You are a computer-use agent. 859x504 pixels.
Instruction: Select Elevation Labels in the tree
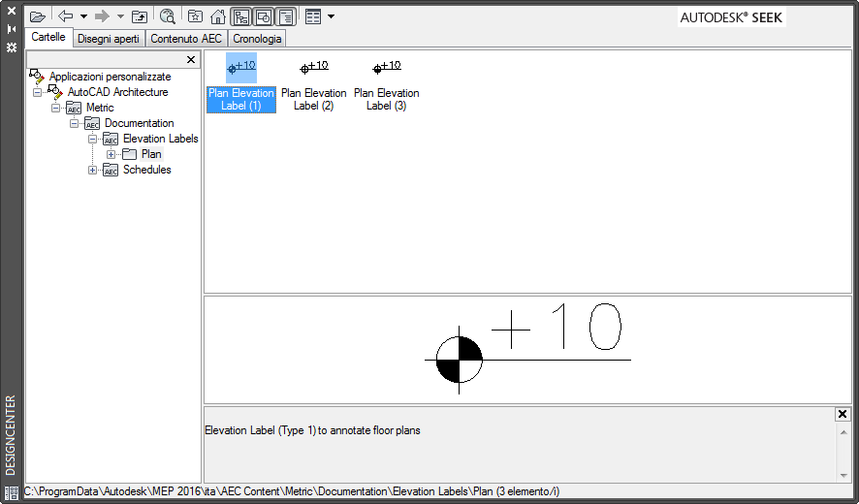[x=161, y=139]
